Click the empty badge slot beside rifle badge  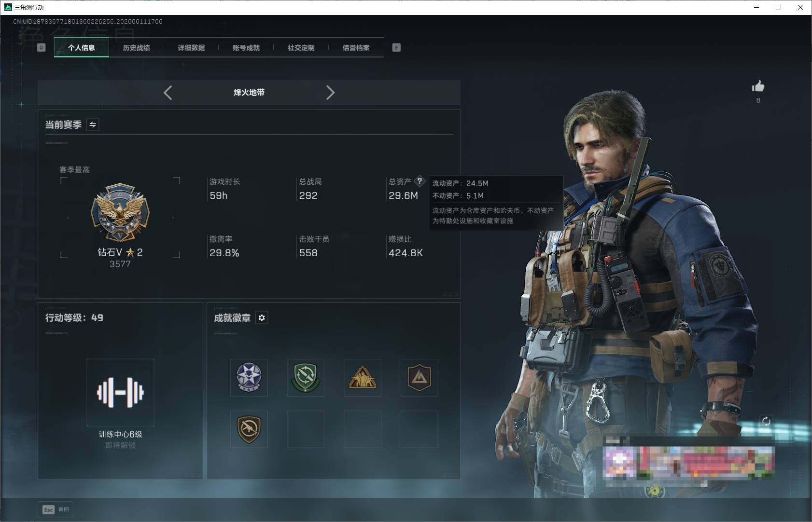coord(306,429)
